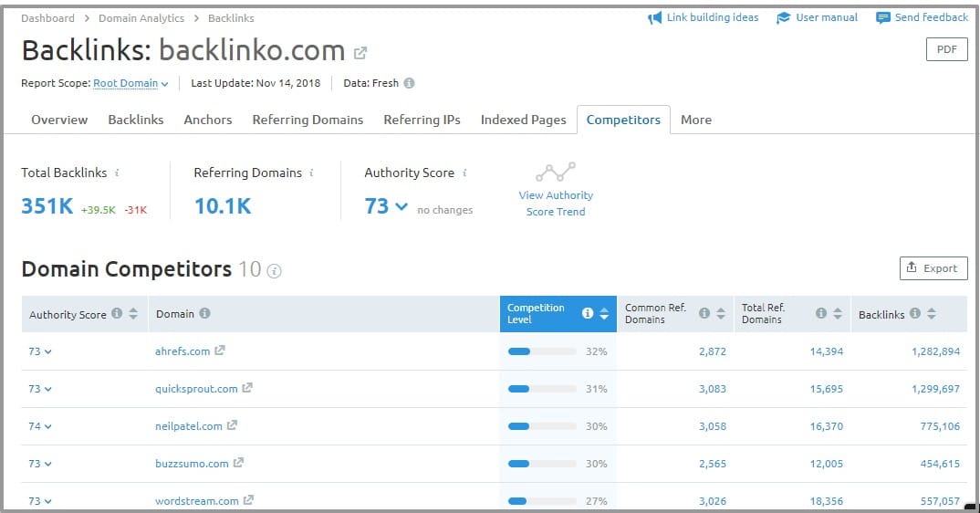The height and width of the screenshot is (513, 980).
Task: Open ahrefs.com external link icon
Action: [219, 351]
